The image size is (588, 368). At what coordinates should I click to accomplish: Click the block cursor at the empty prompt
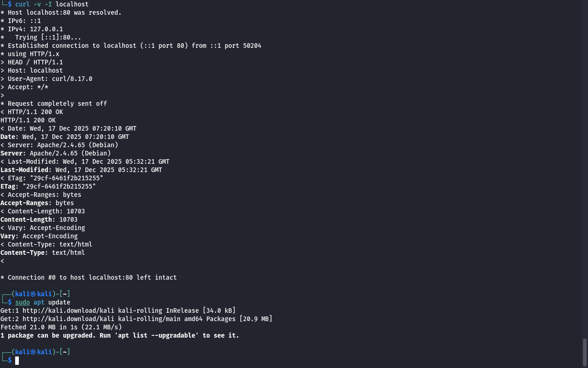pos(17,361)
